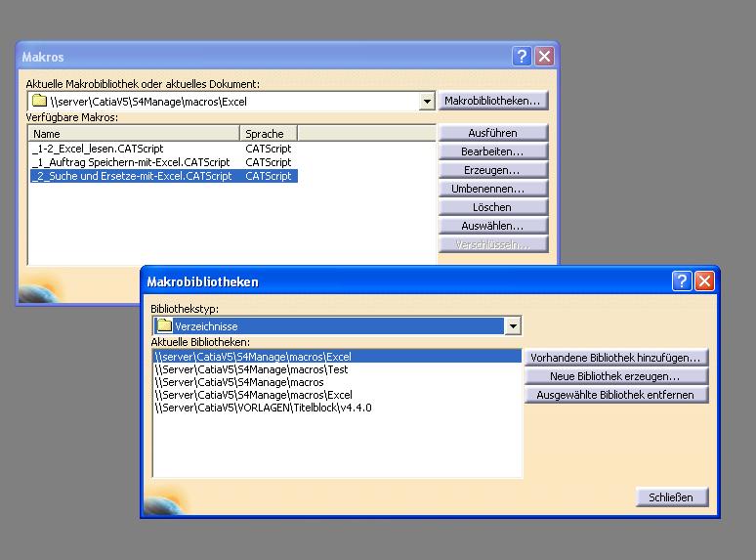Click CATScript language cell of _1-2_Excel_lesen row
The width and height of the screenshot is (756, 560).
pyautogui.click(x=269, y=149)
